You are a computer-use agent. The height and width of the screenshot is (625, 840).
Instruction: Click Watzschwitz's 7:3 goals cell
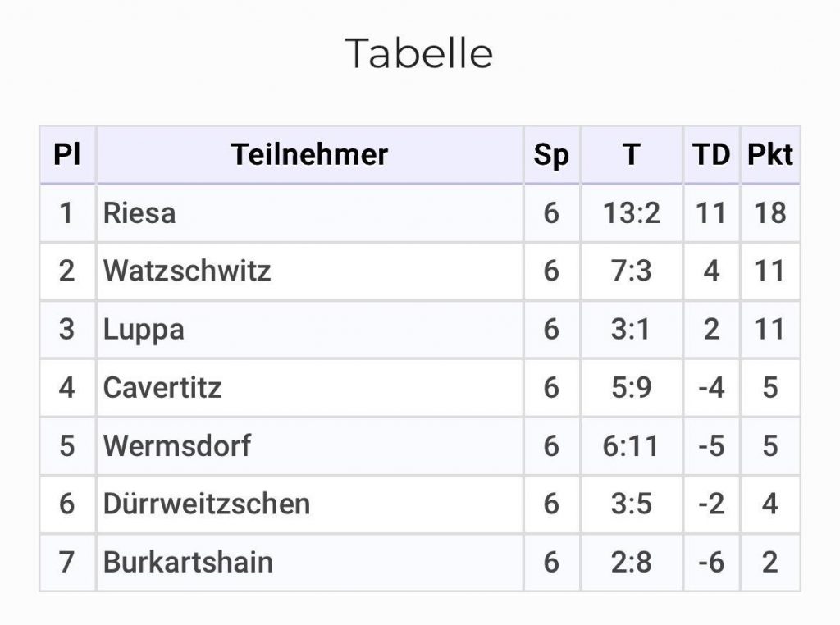coord(631,271)
